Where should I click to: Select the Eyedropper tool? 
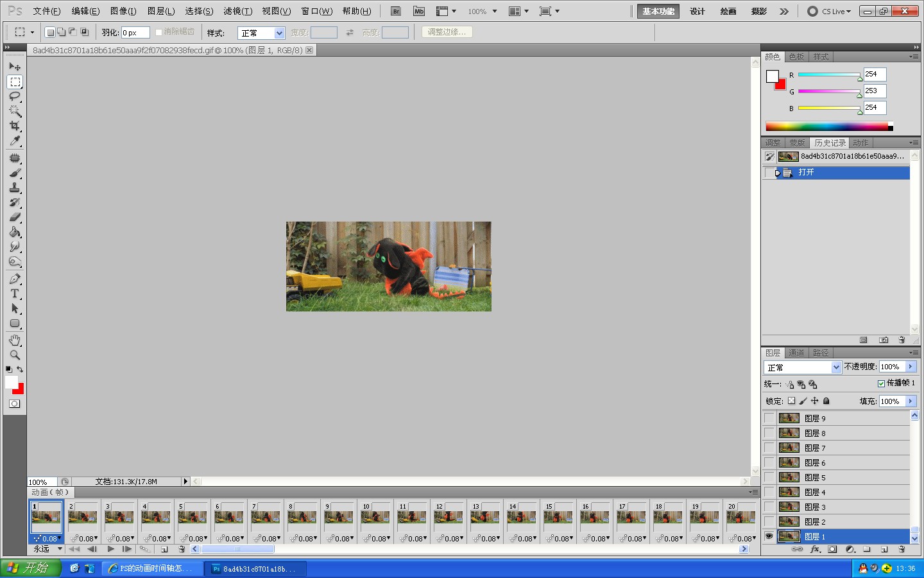(x=15, y=141)
